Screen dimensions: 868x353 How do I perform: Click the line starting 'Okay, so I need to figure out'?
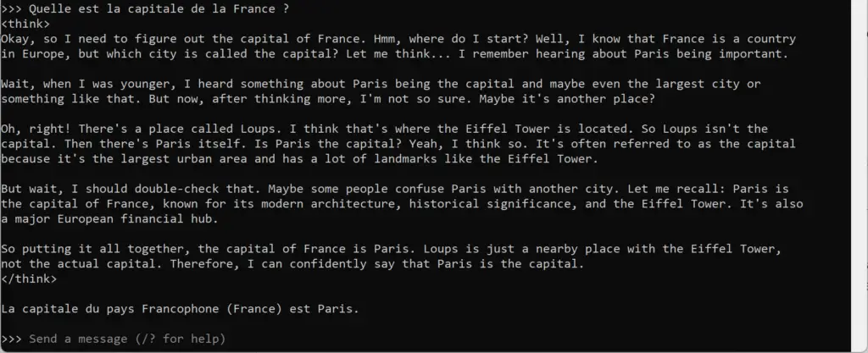(x=398, y=39)
